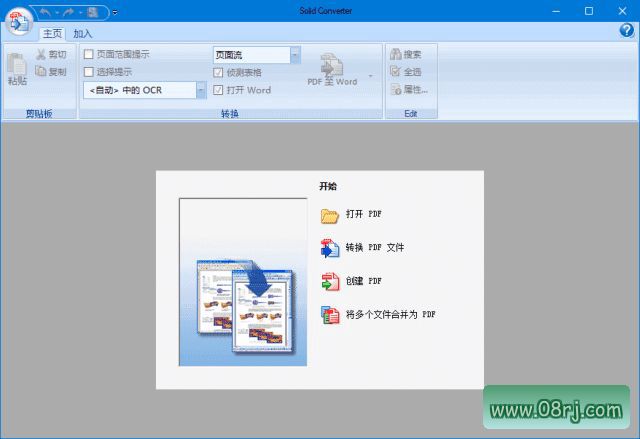
Task: Open the help question mark icon
Action: tap(627, 30)
